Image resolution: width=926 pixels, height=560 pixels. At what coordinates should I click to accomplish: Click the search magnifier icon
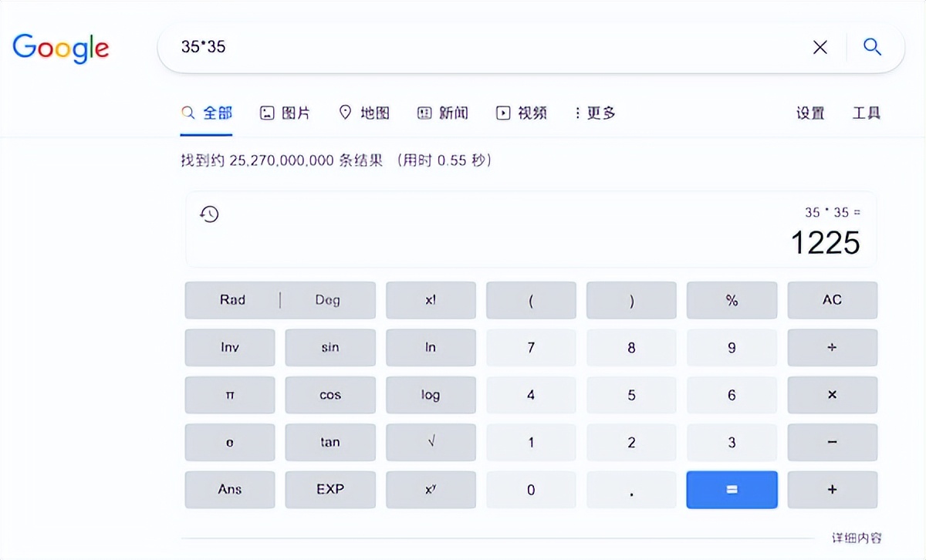point(872,47)
